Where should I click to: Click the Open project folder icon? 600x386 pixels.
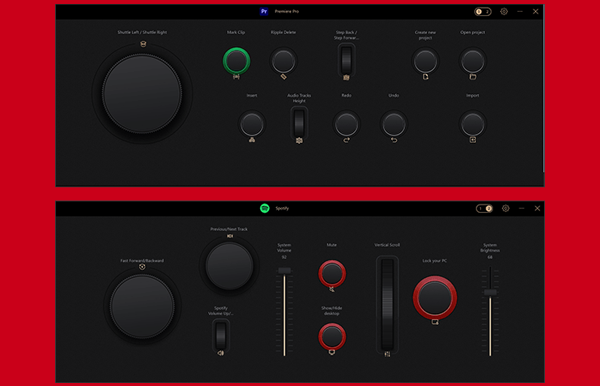[x=473, y=77]
